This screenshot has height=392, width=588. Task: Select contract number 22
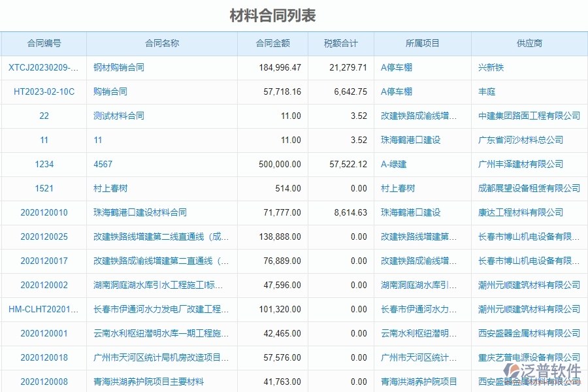pos(44,116)
